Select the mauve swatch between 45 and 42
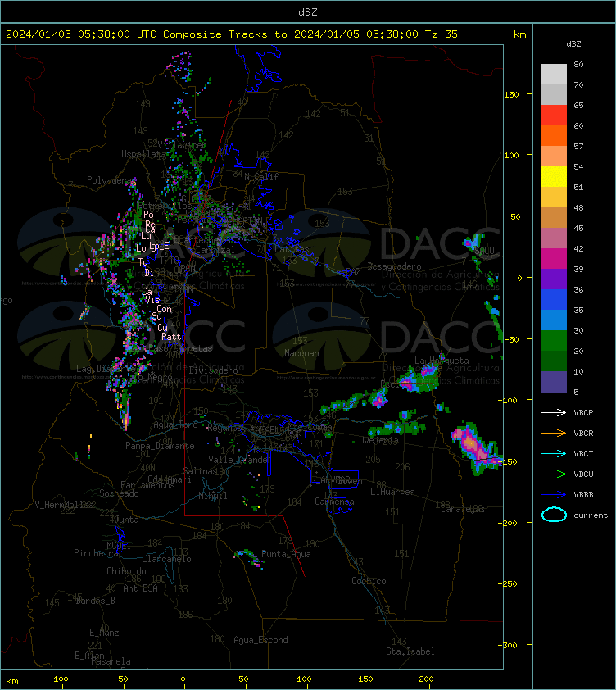The height and width of the screenshot is (690, 616). click(x=554, y=238)
